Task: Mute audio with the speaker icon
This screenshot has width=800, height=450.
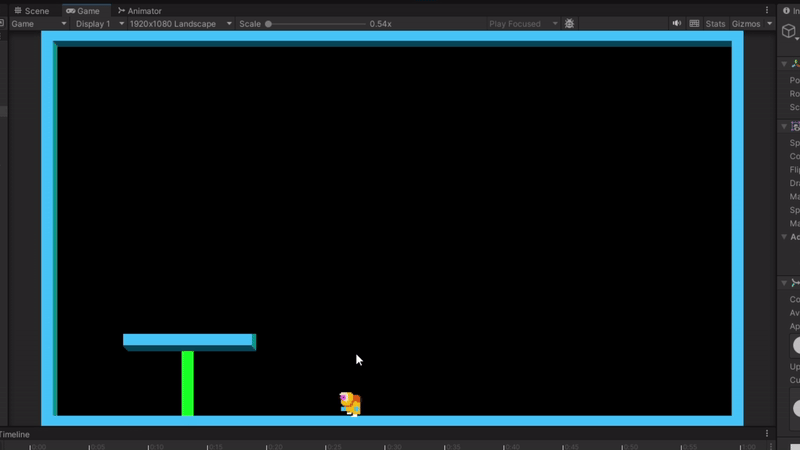Action: pos(677,23)
